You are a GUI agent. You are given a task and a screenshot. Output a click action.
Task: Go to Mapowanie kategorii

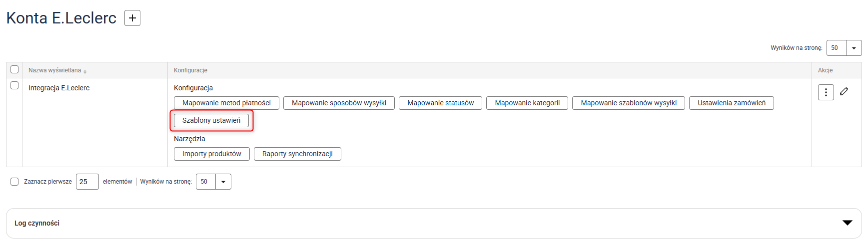(x=527, y=103)
